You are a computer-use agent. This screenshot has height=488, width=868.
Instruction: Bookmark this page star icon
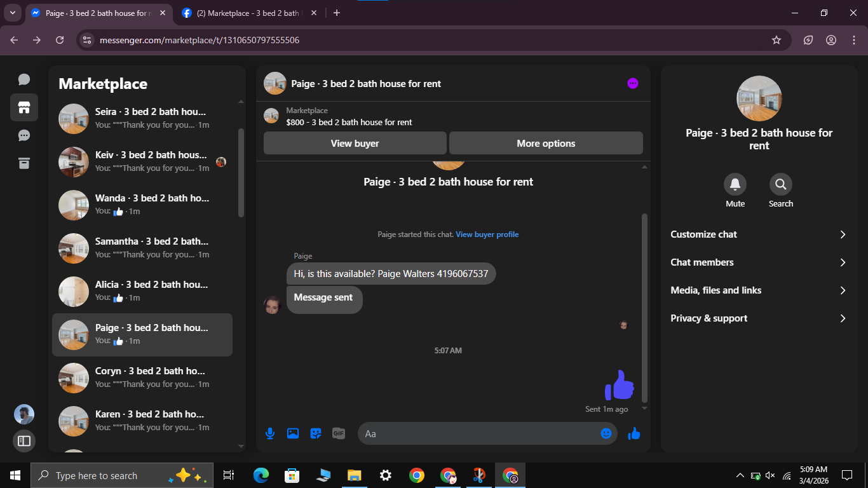click(776, 40)
